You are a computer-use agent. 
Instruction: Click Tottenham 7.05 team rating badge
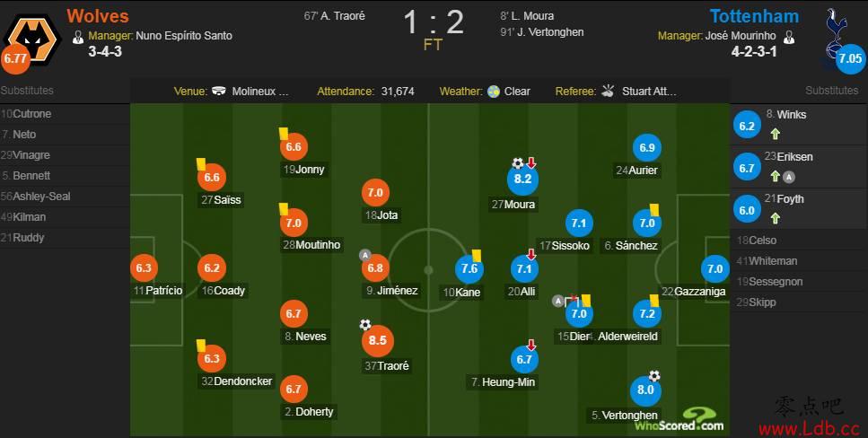850,59
